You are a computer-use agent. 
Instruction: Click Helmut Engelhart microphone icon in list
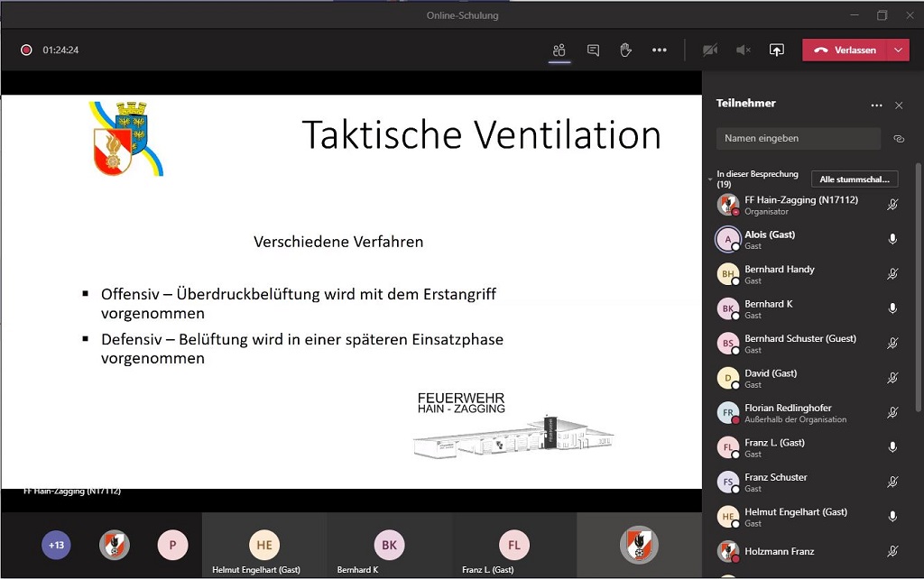892,517
